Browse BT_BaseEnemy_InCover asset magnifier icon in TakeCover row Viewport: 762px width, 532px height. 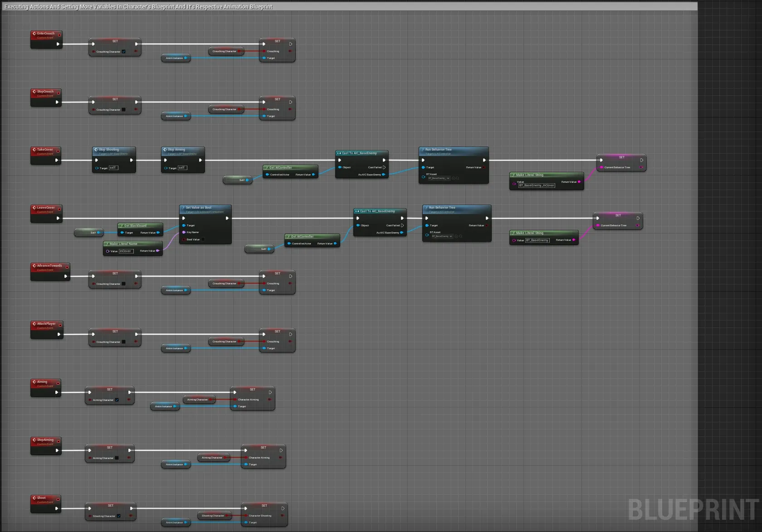point(457,178)
